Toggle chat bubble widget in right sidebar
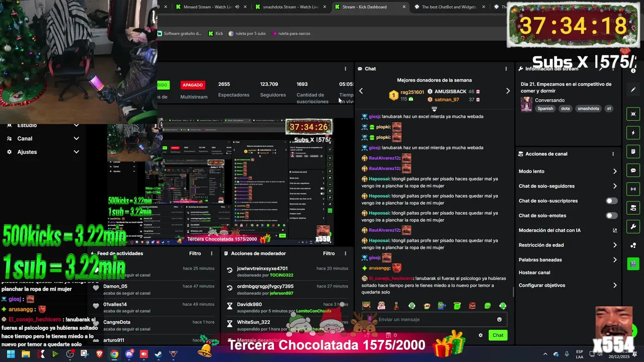This screenshot has height=362, width=644. [x=633, y=170]
